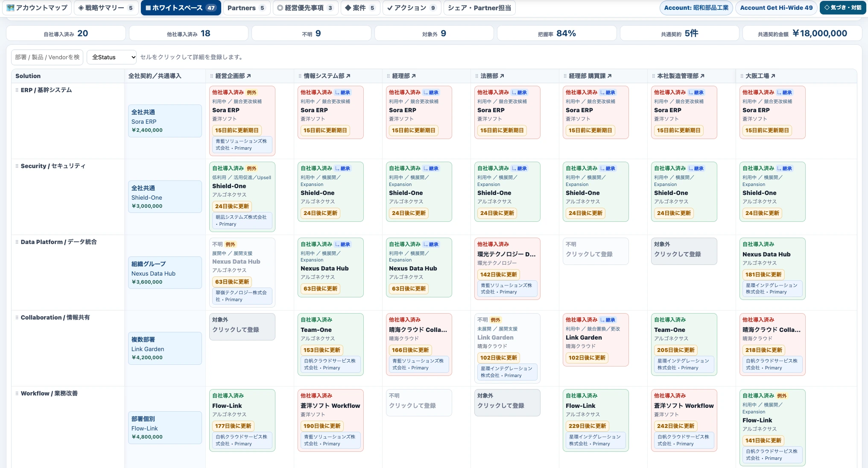This screenshot has height=468, width=868.
Task: Click row handle icon for Data Platform row
Action: [x=17, y=242]
